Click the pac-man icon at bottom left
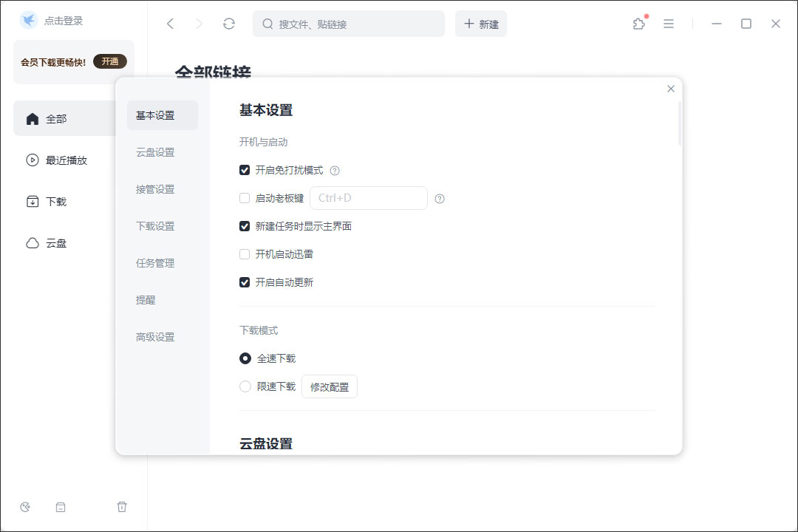 (x=25, y=507)
